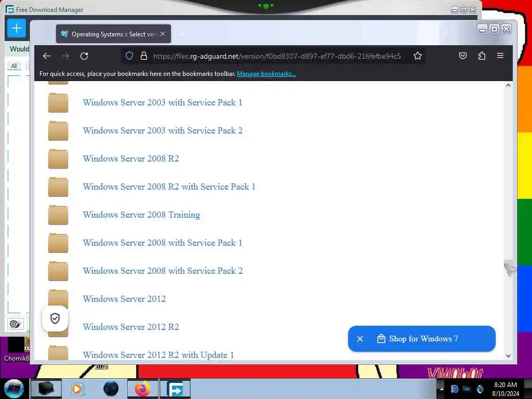The image size is (532, 399).
Task: Open the Firefox hamburger menu
Action: 500,56
